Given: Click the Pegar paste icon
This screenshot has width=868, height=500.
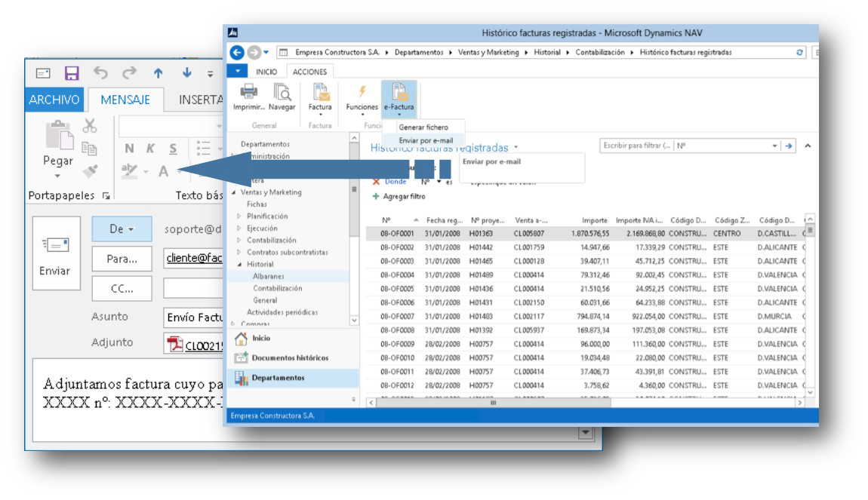Looking at the screenshot, I should (x=59, y=134).
